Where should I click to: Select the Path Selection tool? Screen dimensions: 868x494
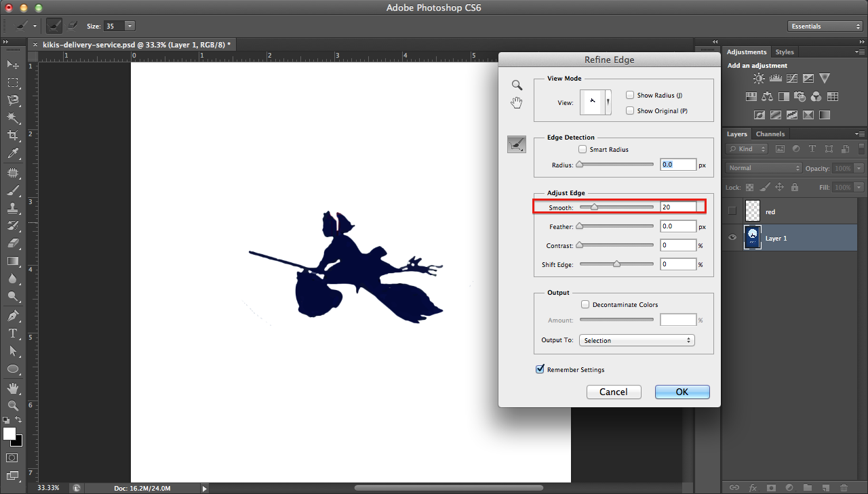pos(13,351)
